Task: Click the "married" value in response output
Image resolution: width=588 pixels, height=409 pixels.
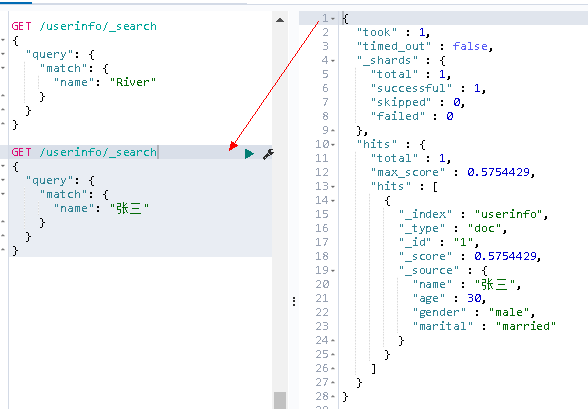Action: click(x=526, y=326)
